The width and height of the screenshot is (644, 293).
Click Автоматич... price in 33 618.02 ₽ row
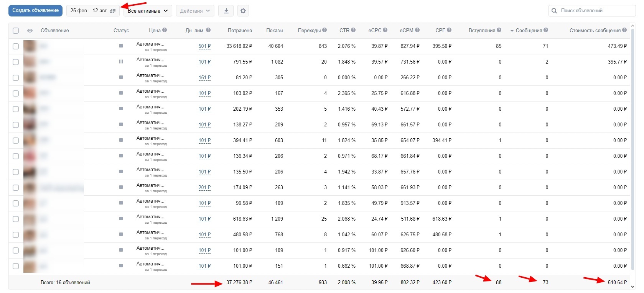click(x=150, y=44)
